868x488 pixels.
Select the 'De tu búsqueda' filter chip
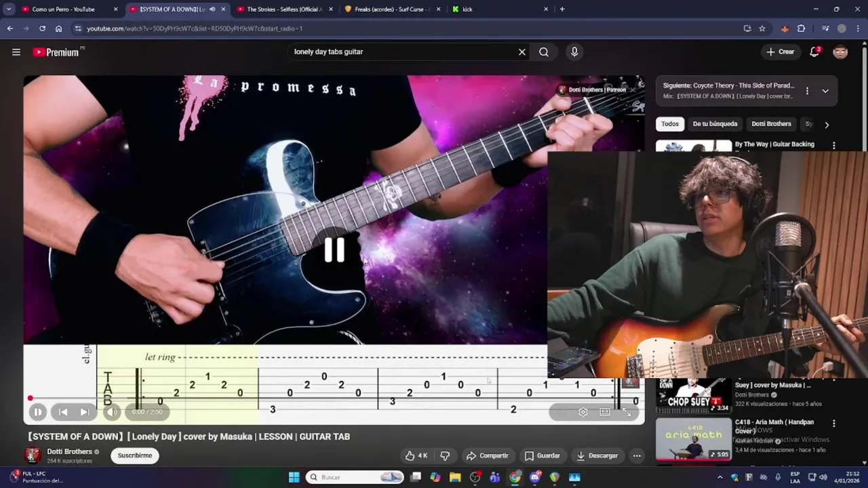(x=715, y=124)
